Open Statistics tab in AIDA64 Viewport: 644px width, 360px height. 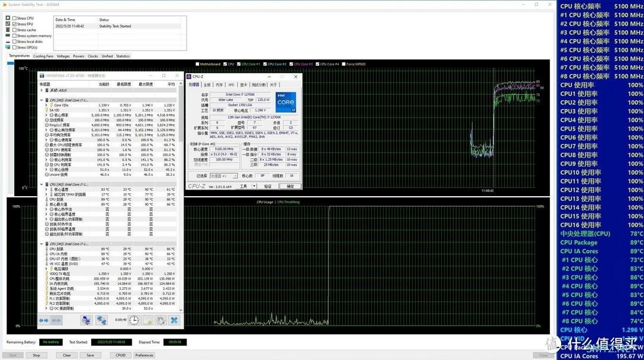(x=123, y=56)
